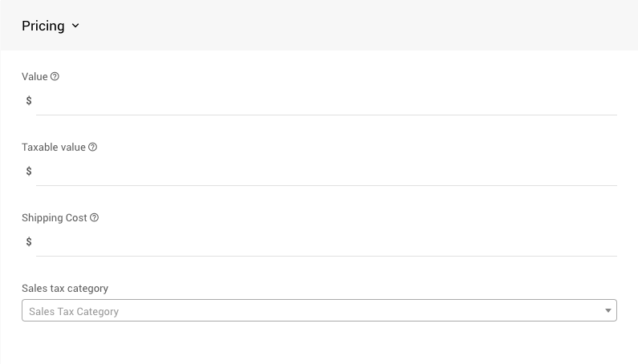Click the help icon next to Value

click(55, 77)
